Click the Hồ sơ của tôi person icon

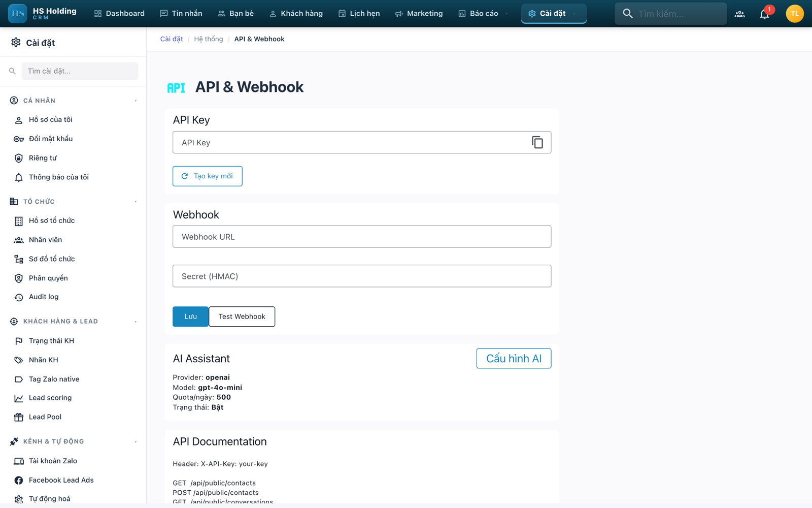(x=19, y=120)
